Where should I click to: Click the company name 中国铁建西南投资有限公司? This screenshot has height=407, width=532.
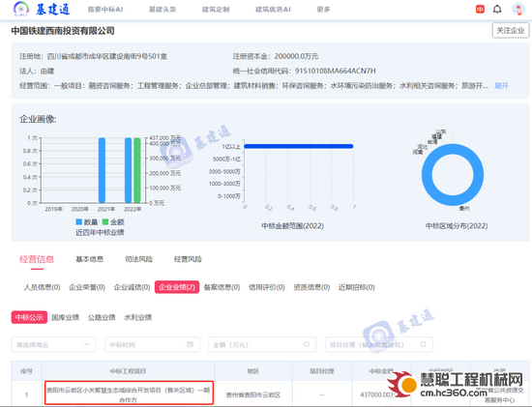(x=63, y=31)
